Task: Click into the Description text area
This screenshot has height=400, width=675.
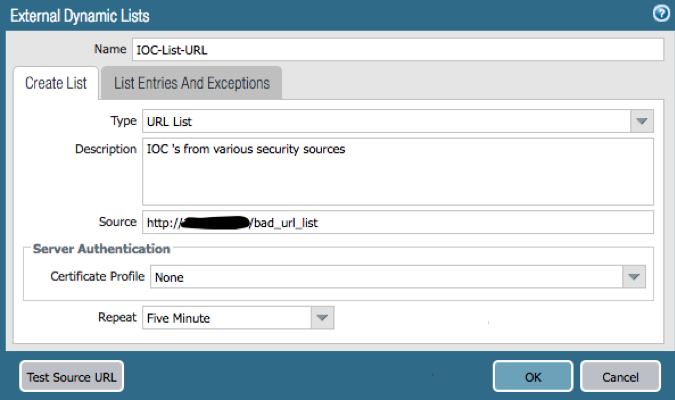Action: [x=397, y=171]
